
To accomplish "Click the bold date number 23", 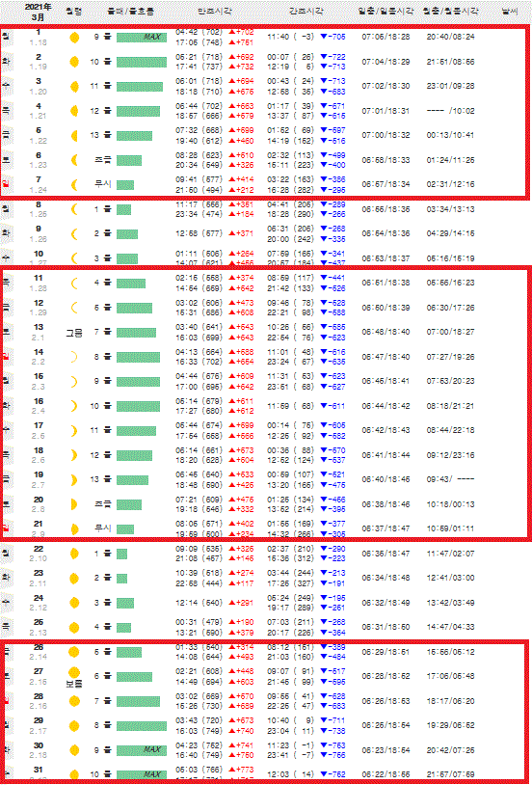I will point(38,573).
